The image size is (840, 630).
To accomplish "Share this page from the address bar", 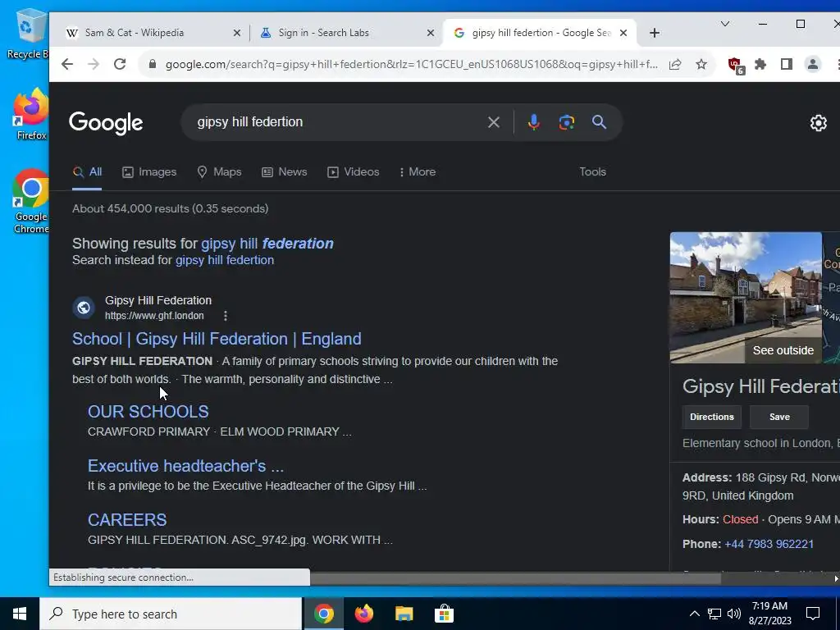I will pos(675,64).
